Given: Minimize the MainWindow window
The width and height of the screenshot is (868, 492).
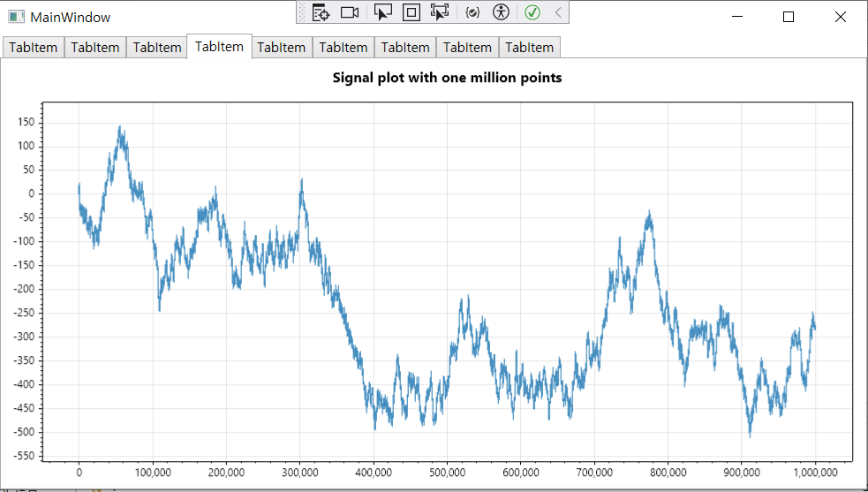Looking at the screenshot, I should coord(736,17).
